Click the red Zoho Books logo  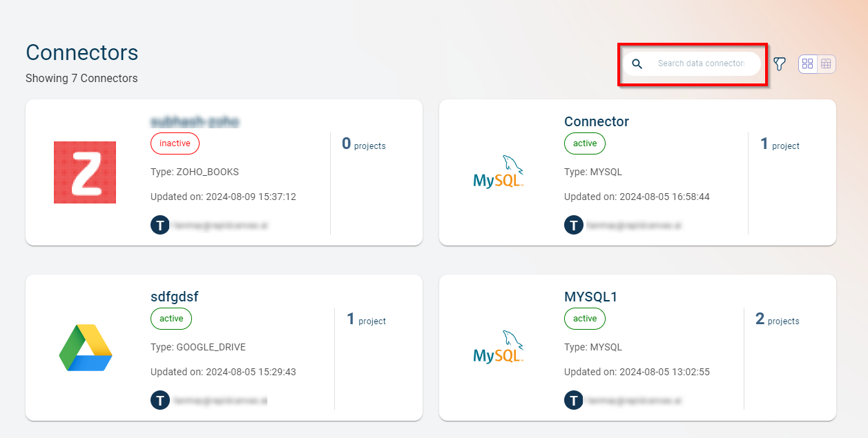coord(85,172)
